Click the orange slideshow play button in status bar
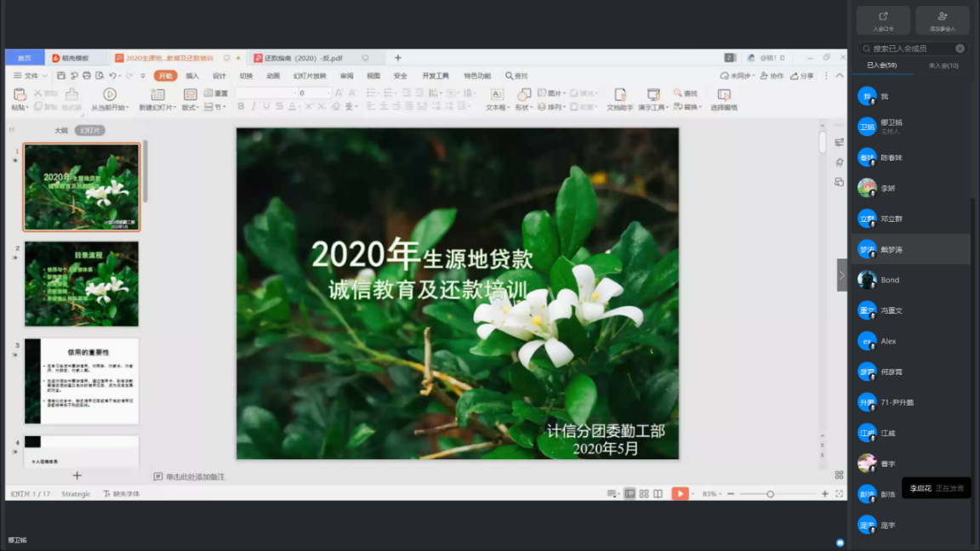The height and width of the screenshot is (551, 980). click(x=679, y=493)
